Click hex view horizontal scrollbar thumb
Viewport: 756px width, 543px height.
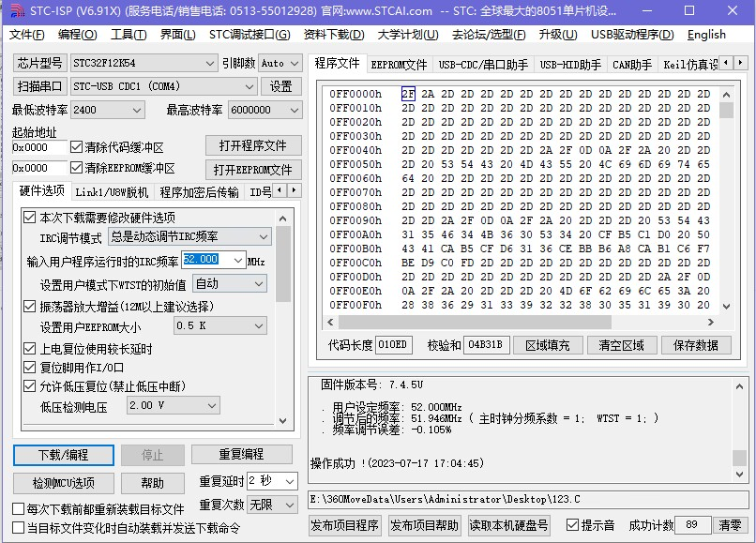coord(475,322)
